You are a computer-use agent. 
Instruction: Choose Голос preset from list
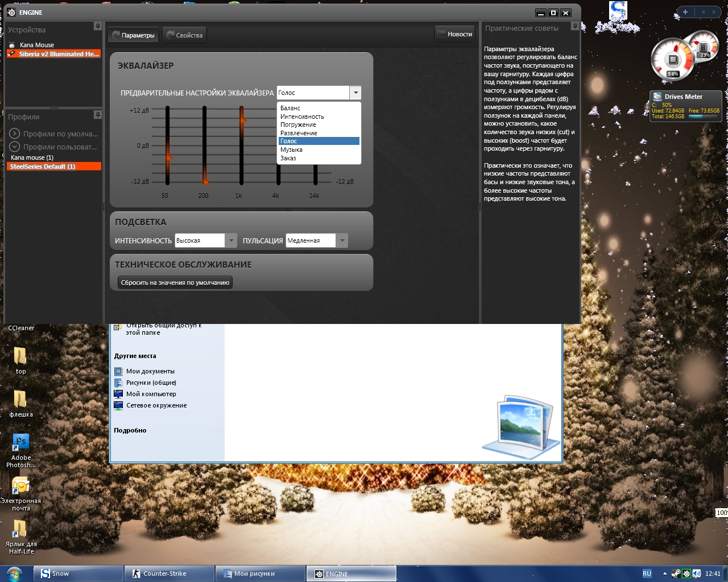pos(319,141)
